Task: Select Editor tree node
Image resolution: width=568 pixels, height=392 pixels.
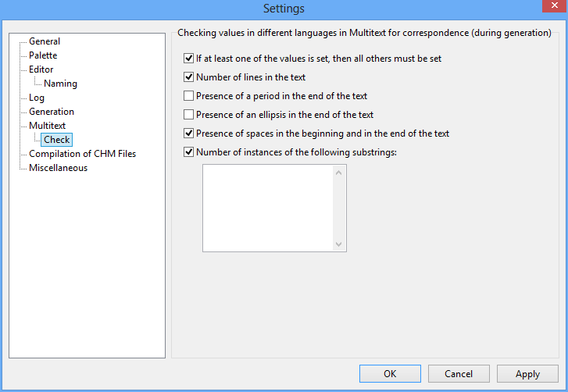Action: pyautogui.click(x=41, y=69)
